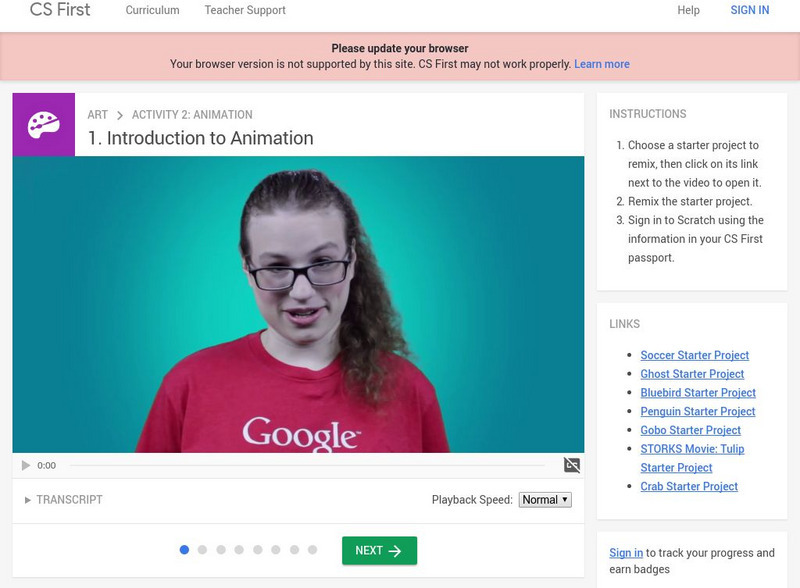800x588 pixels.
Task: Click the Activity 2: Animation breadcrumb
Action: (x=192, y=115)
